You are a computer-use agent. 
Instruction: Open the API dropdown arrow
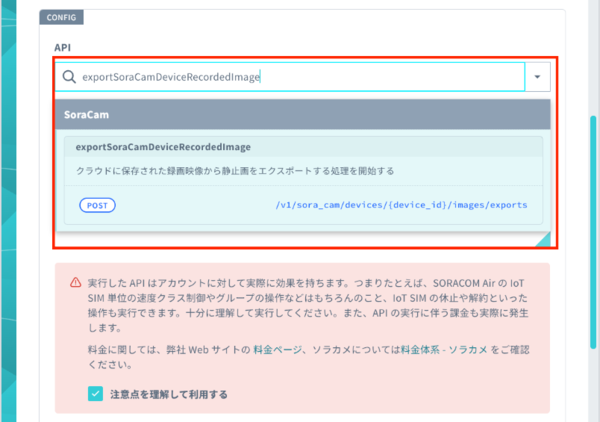[x=538, y=77]
